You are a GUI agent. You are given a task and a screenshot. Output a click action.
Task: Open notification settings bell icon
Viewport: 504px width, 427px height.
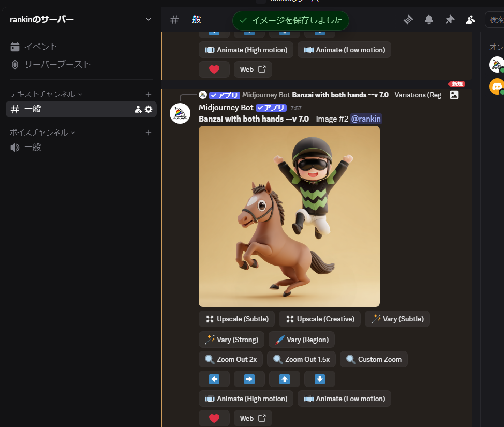click(x=429, y=20)
